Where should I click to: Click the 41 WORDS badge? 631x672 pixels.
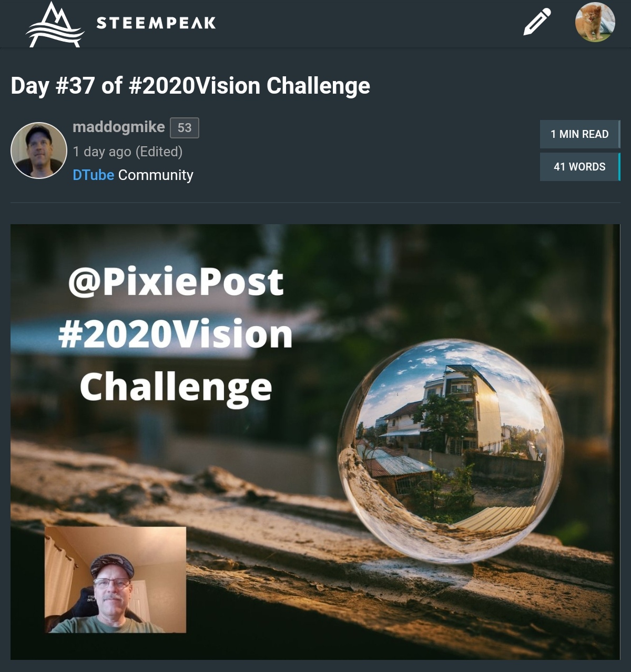[580, 167]
